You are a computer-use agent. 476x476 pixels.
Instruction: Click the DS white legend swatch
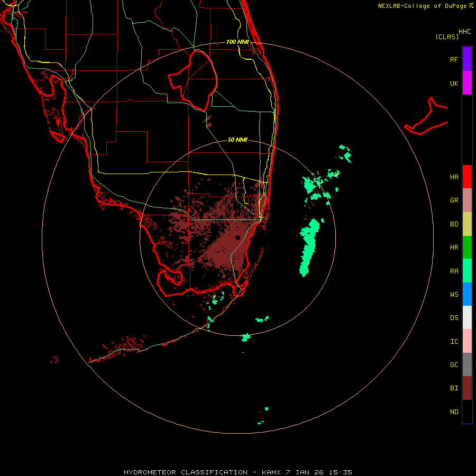point(467,317)
